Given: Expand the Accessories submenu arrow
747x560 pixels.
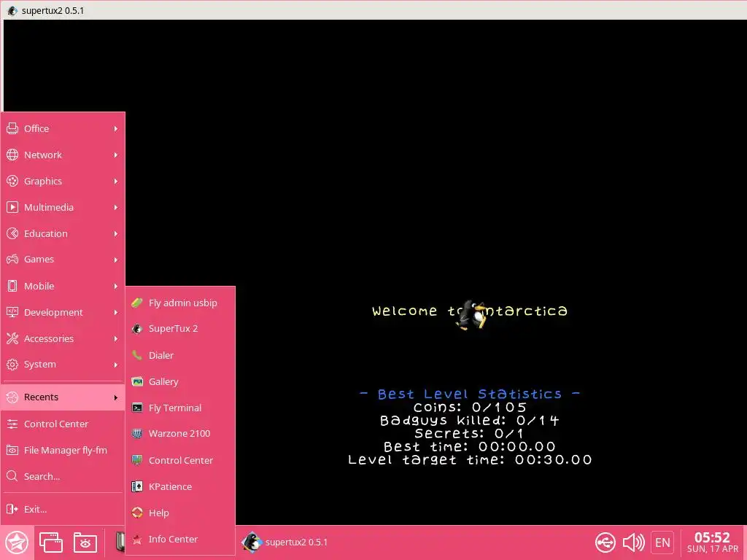Looking at the screenshot, I should pos(116,338).
